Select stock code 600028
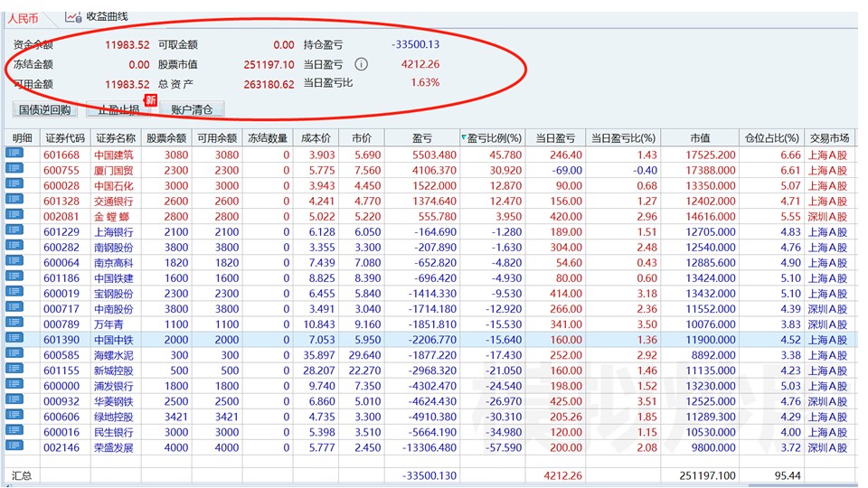The height and width of the screenshot is (488, 868). 61,186
